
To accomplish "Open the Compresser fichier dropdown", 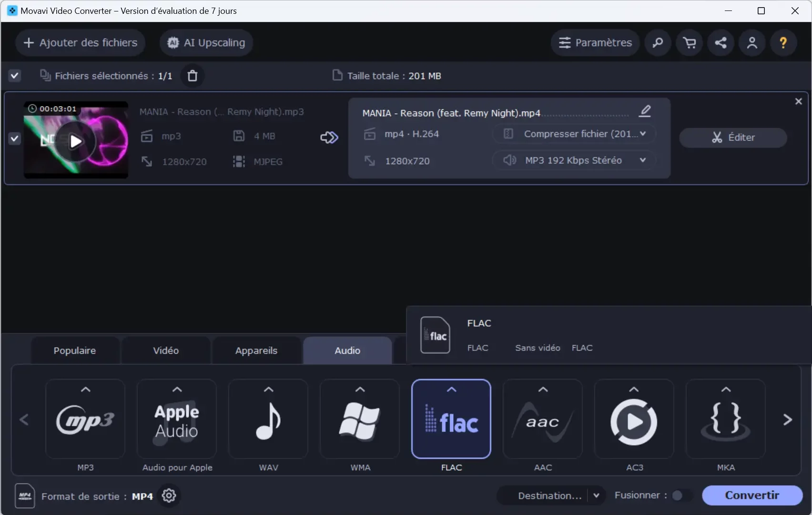I will tap(574, 134).
